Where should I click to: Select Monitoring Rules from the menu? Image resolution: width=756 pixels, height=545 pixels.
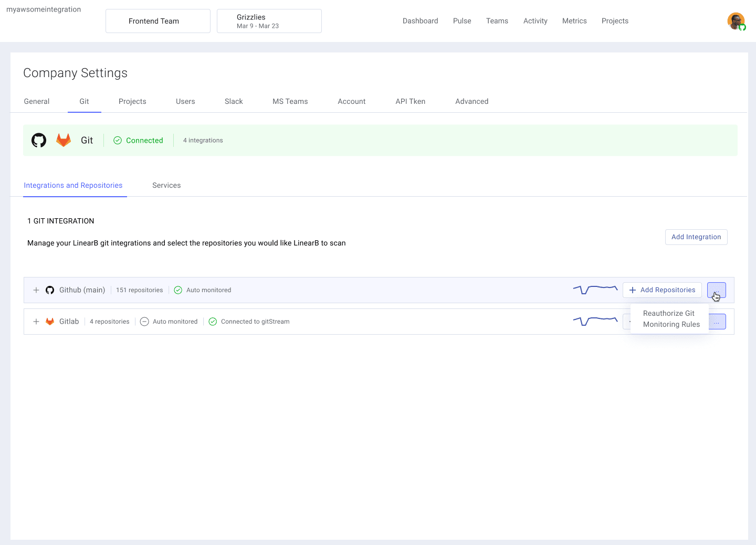click(x=671, y=324)
